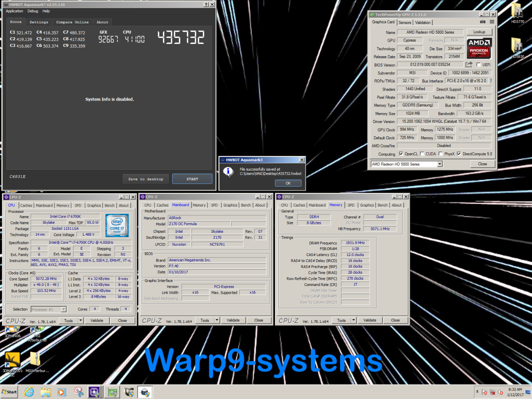Viewport: 532px width, 399px height.
Task: Toggle the UEFI checkbox in GPU-Z
Action: 478,65
